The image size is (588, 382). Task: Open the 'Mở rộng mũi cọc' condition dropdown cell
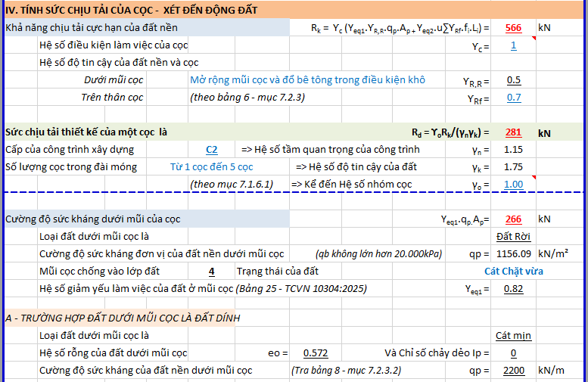(306, 80)
